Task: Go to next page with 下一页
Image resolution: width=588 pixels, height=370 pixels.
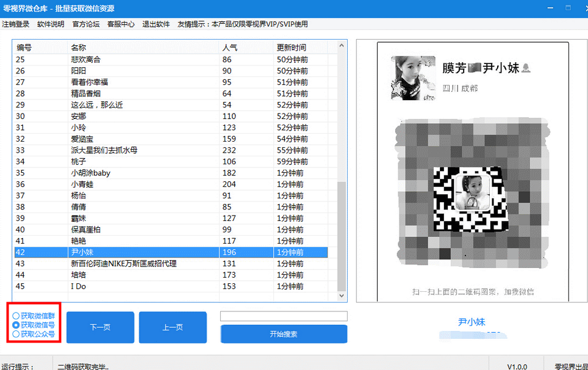Action: [100, 327]
